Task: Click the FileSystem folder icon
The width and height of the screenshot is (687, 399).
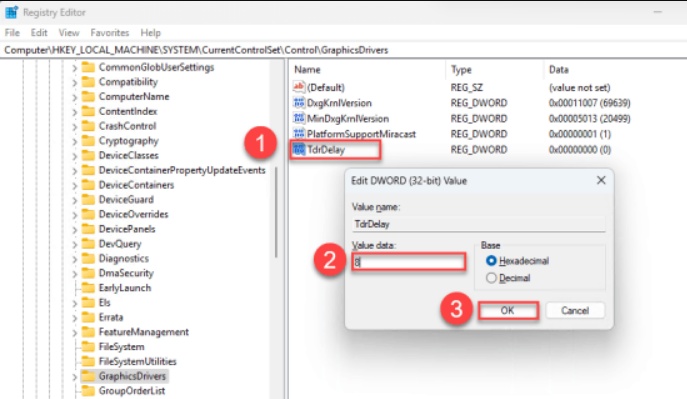Action: click(88, 347)
